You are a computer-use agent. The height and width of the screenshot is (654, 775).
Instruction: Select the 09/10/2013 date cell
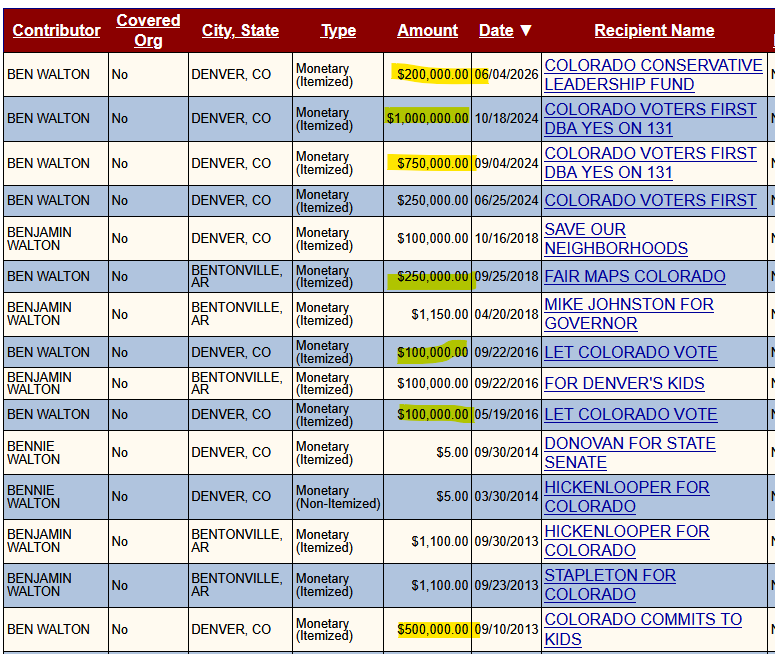(507, 629)
